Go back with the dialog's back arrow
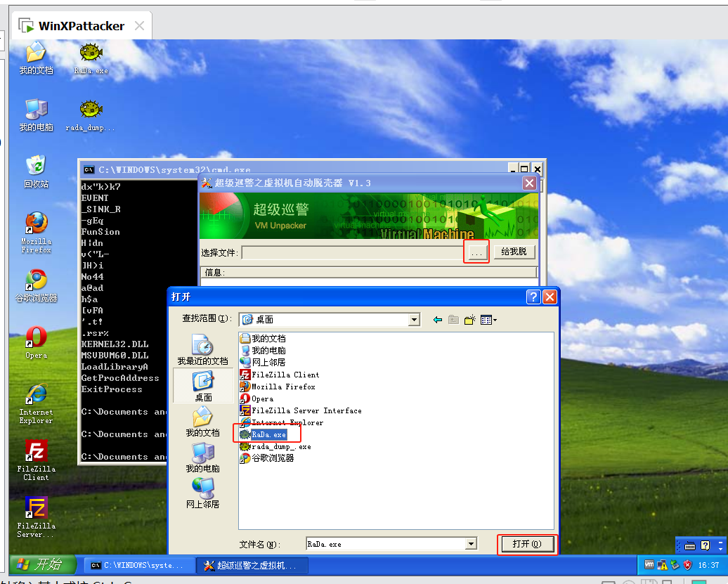This screenshot has height=584, width=728. click(437, 320)
